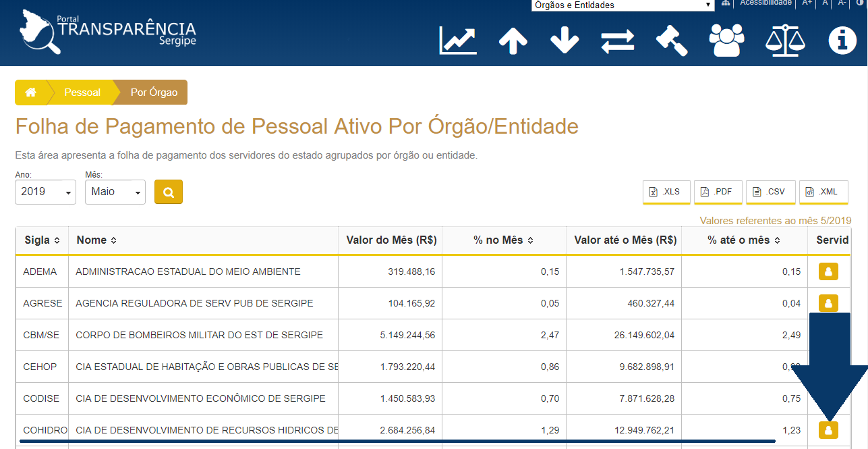This screenshot has width=868, height=449.
Task: Open the information circle icon
Action: 842,41
